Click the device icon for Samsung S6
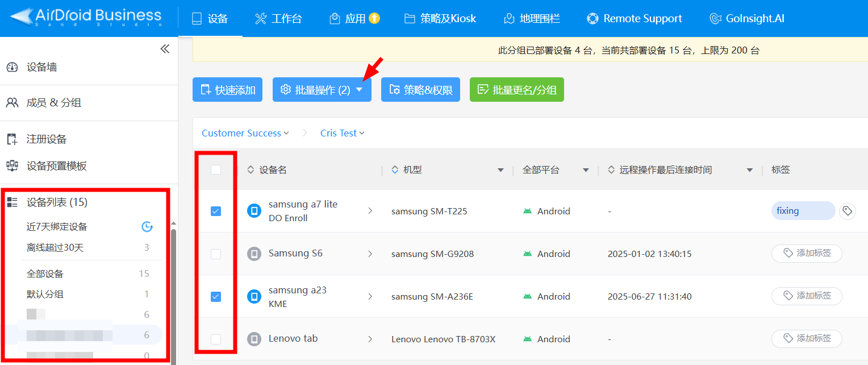 coord(254,254)
